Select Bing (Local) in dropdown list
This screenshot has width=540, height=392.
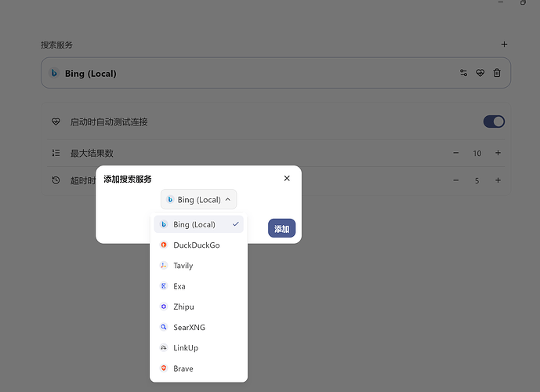tap(199, 224)
